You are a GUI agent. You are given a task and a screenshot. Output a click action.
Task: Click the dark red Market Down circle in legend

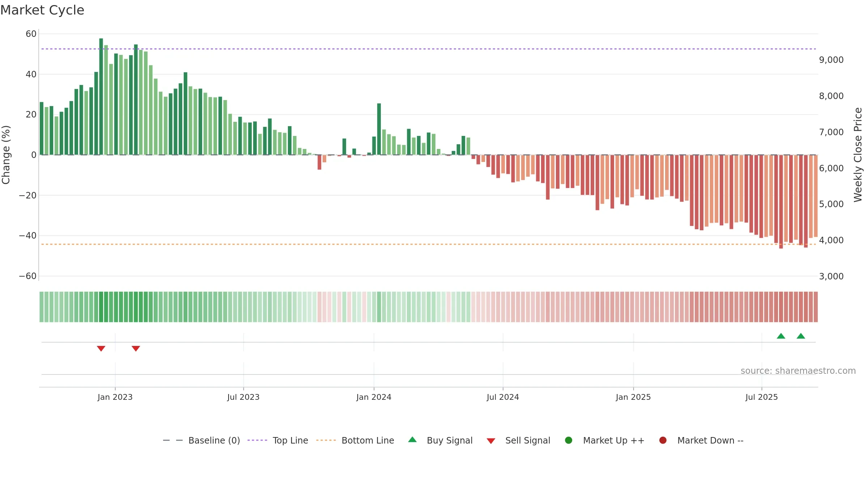[x=663, y=440]
